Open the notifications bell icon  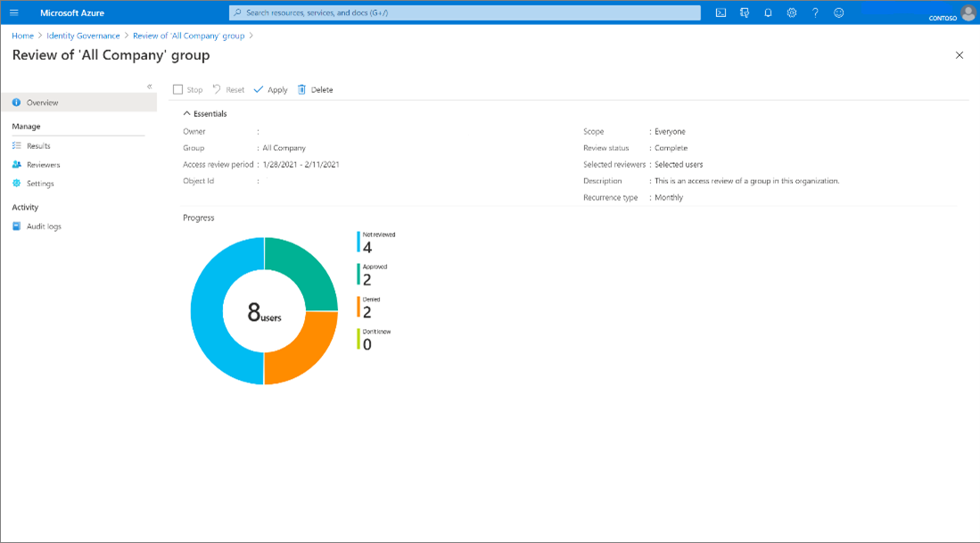(768, 13)
